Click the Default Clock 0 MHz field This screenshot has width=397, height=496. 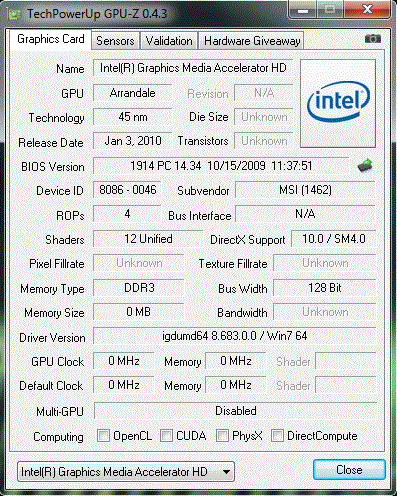pyautogui.click(x=124, y=385)
